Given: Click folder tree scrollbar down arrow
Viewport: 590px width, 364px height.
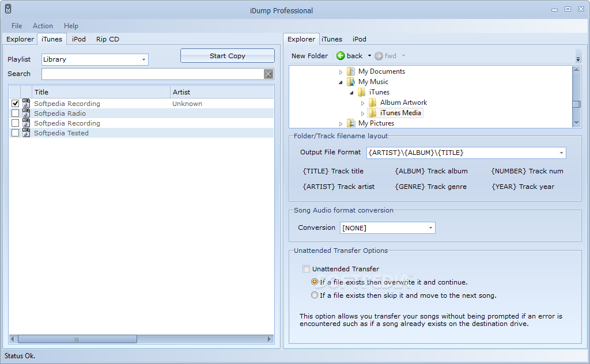Looking at the screenshot, I should coord(576,123).
